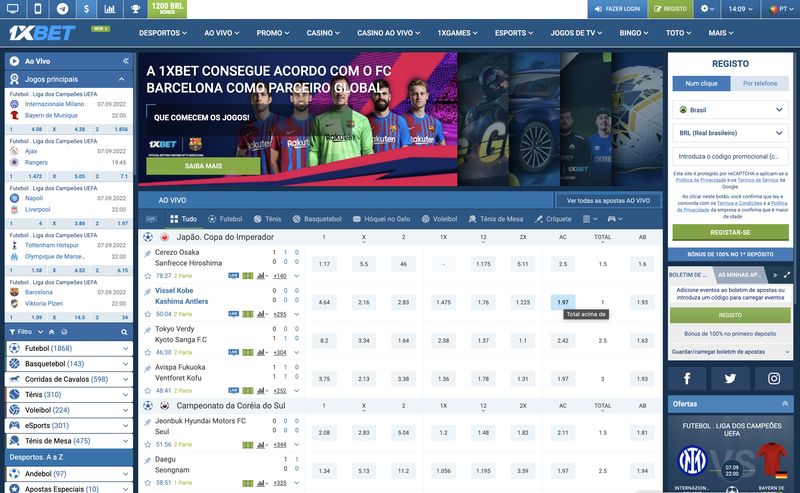Image resolution: width=800 pixels, height=493 pixels.
Task: Click the REGISTO button in top bar
Action: [670, 9]
